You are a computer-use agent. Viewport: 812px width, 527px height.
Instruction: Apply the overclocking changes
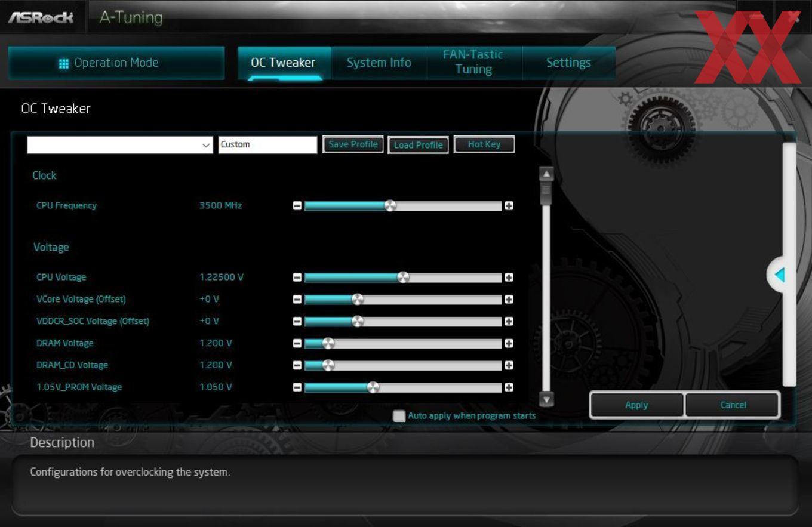[636, 405]
